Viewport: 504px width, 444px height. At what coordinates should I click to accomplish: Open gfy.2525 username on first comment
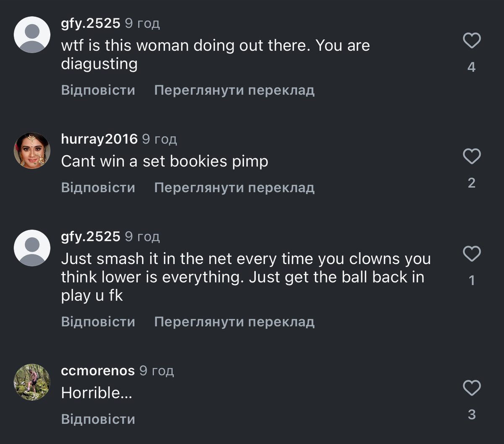click(x=91, y=23)
